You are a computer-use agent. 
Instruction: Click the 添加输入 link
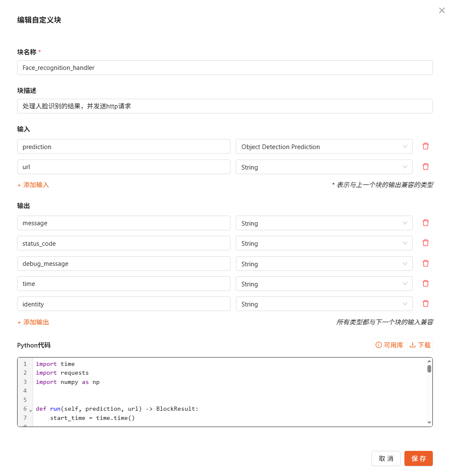(x=33, y=185)
